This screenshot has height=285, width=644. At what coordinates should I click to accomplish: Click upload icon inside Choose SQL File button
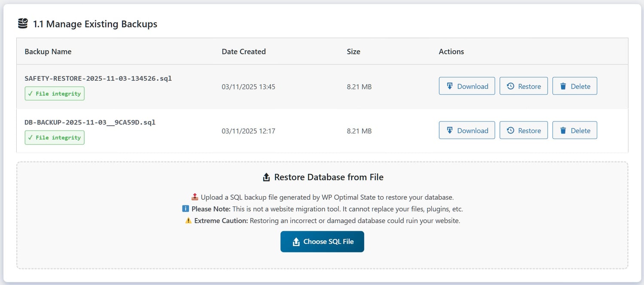tap(296, 242)
